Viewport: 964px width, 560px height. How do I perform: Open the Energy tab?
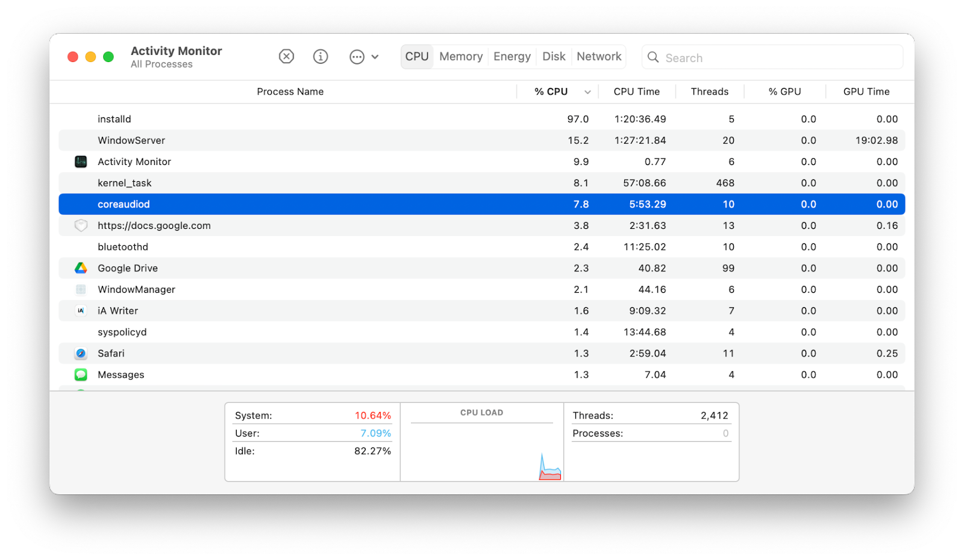(x=512, y=57)
